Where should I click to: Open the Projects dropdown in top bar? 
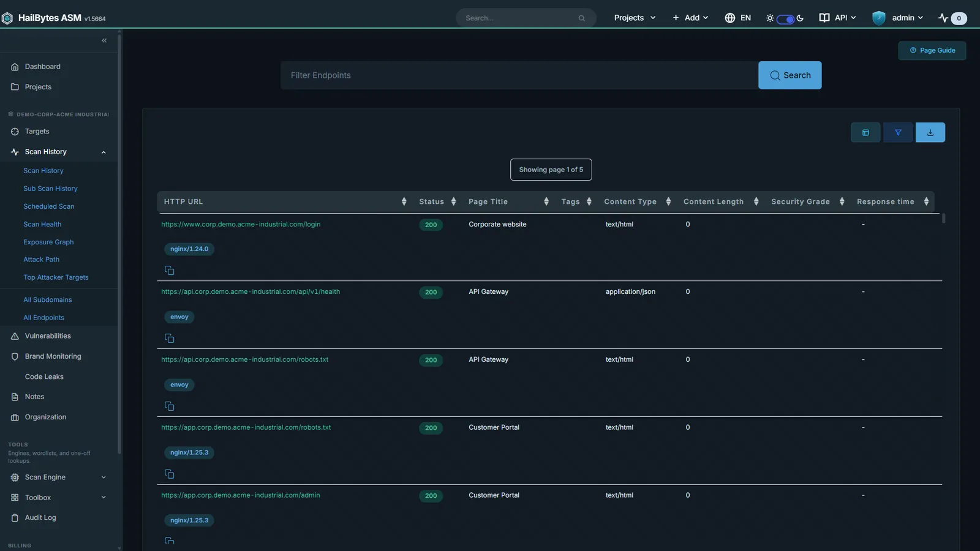635,18
